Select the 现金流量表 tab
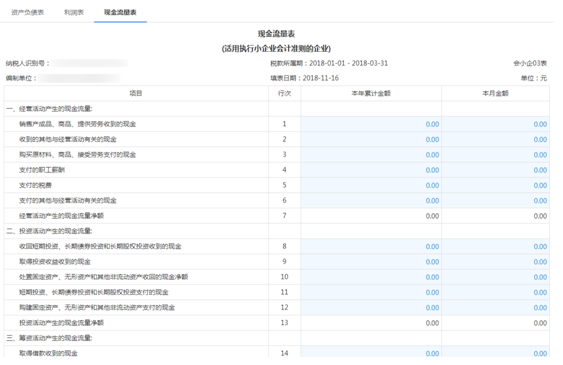 (120, 12)
